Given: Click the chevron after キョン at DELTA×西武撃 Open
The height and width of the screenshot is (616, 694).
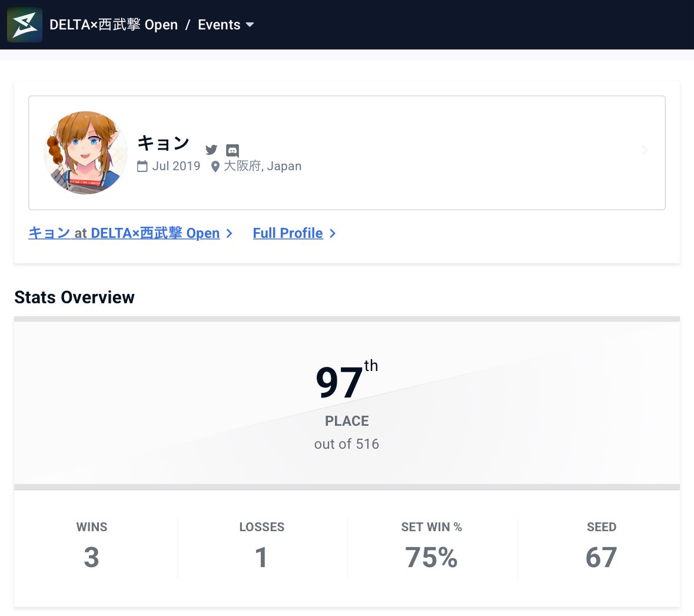Looking at the screenshot, I should [229, 233].
